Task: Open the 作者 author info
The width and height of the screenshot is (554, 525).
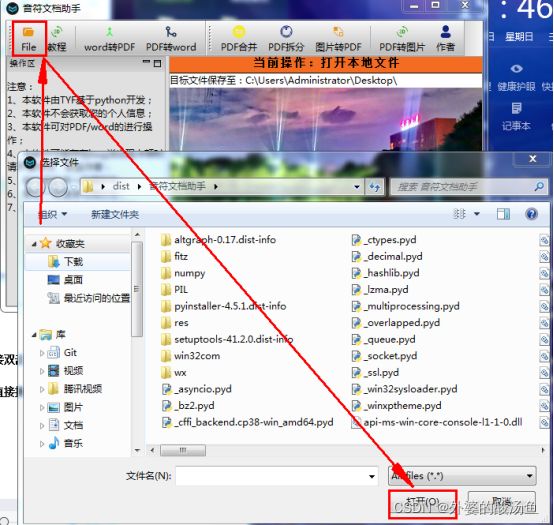Action: [446, 39]
